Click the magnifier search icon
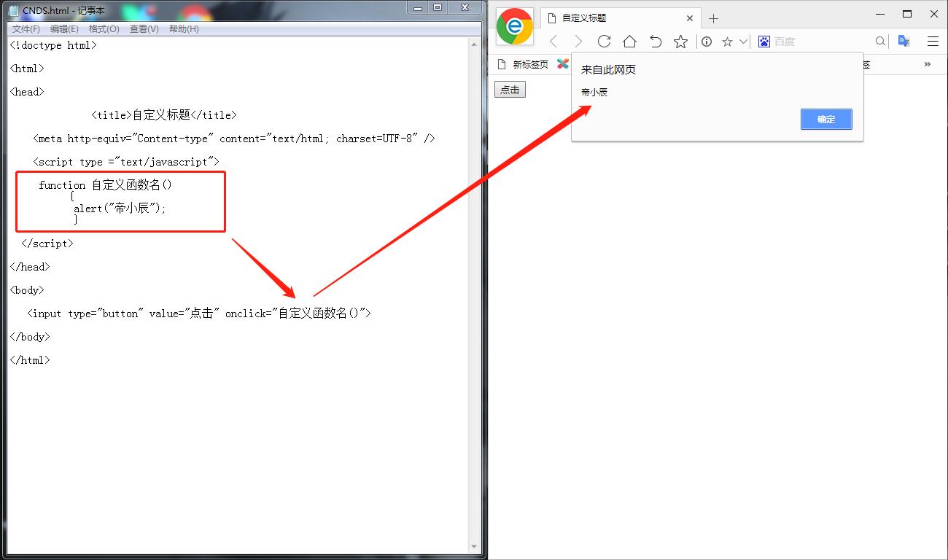 (x=880, y=42)
